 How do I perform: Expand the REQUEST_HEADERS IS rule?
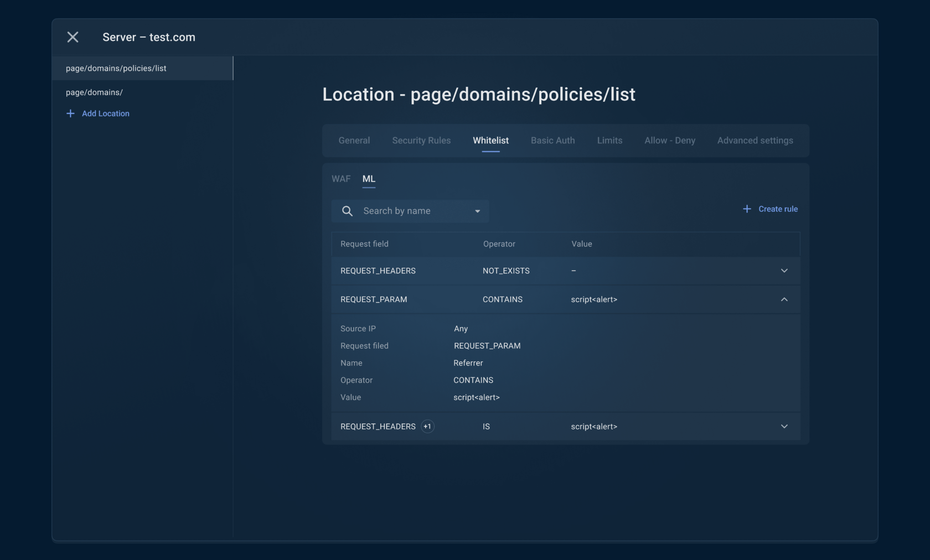[x=784, y=427]
